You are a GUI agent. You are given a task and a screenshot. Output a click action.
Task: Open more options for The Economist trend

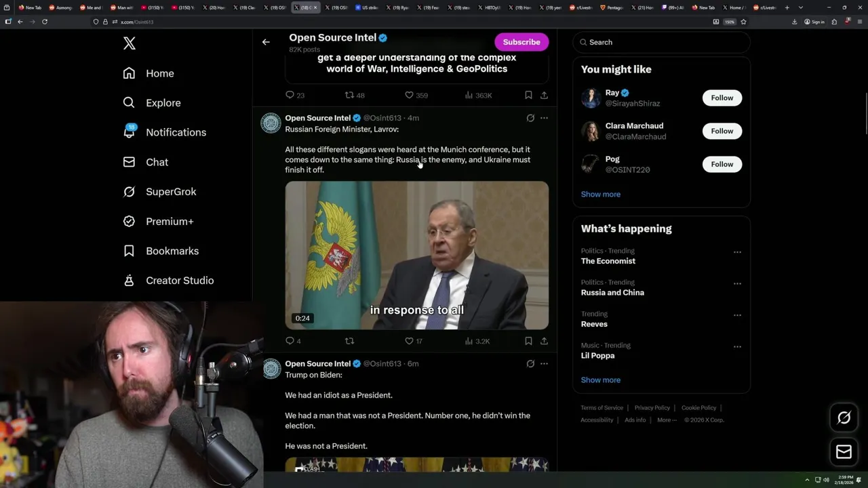737,252
